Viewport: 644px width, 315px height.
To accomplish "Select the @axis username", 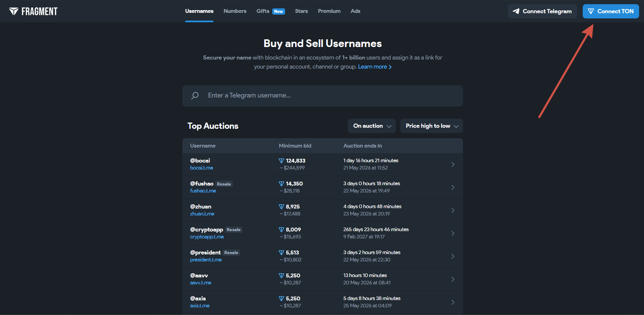I will click(198, 299).
